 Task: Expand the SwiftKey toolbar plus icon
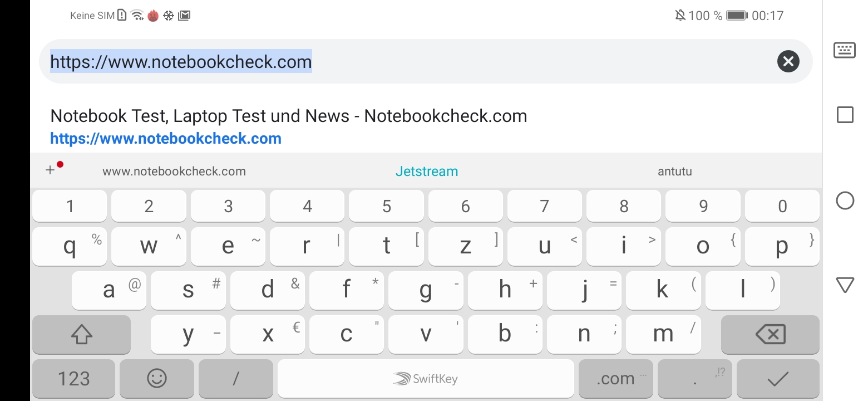point(51,170)
